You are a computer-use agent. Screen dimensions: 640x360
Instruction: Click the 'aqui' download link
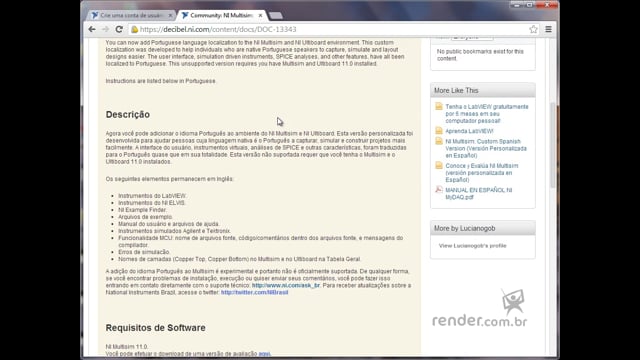(x=264, y=353)
